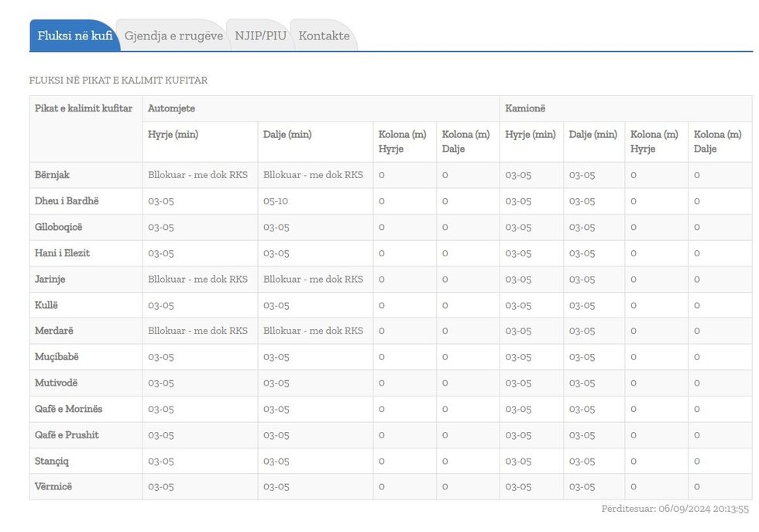This screenshot has height=532, width=759.
Task: Click the Vërmicë row label
Action: (53, 487)
